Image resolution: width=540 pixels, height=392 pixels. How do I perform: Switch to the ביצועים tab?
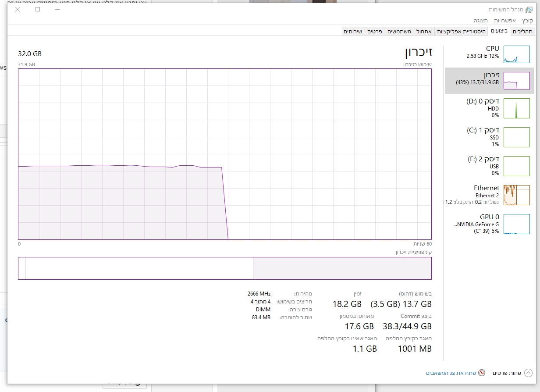499,31
